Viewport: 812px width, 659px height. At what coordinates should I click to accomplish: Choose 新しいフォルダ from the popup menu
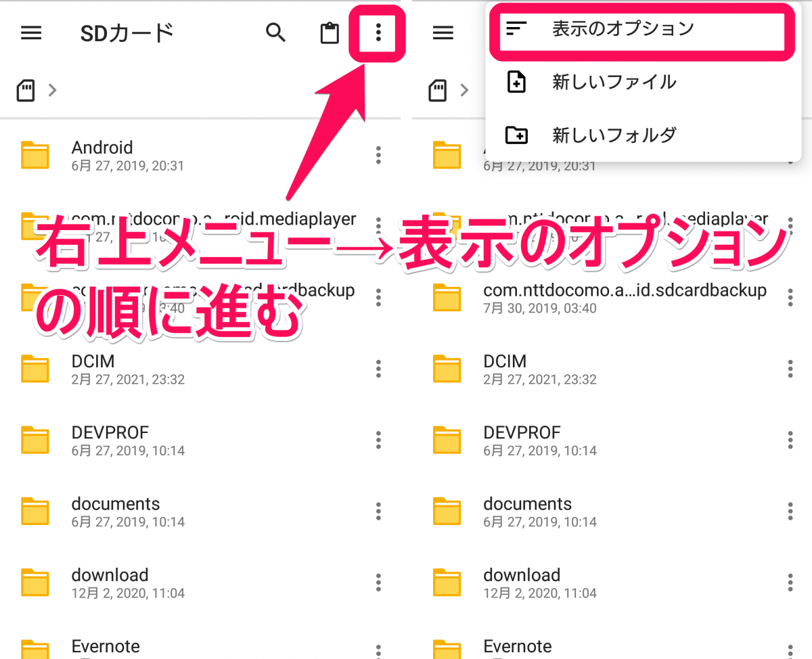point(614,135)
